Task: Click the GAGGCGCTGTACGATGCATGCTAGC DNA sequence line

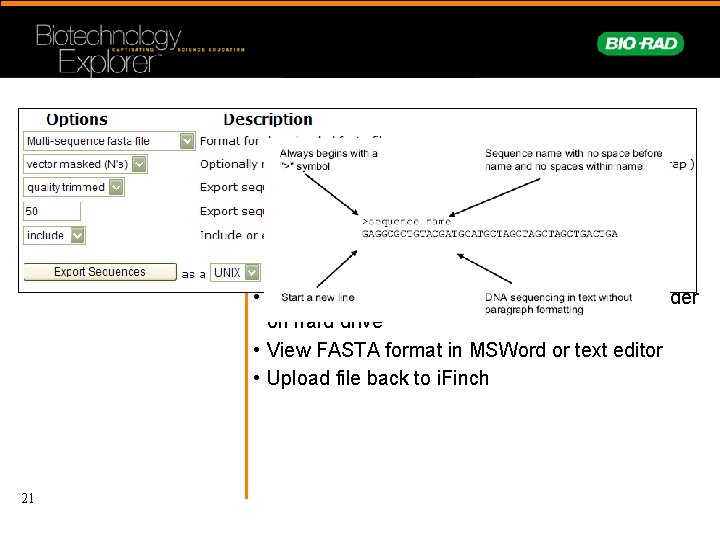Action: pos(489,234)
